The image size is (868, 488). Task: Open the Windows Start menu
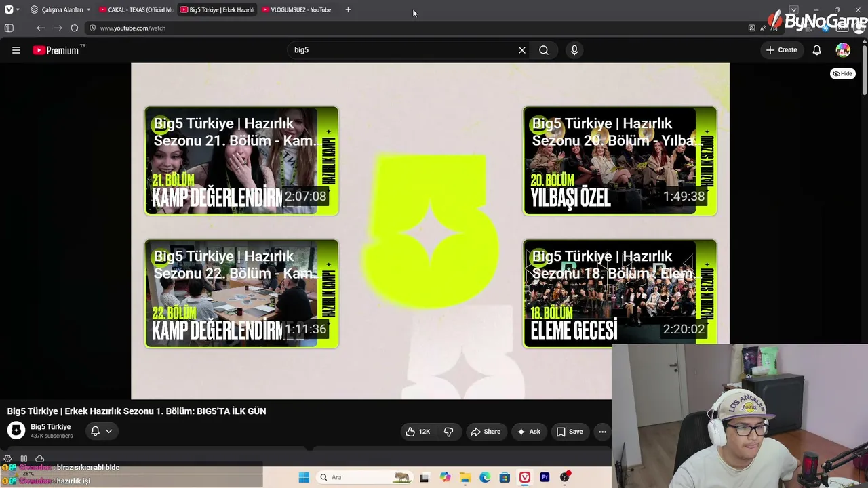point(304,477)
